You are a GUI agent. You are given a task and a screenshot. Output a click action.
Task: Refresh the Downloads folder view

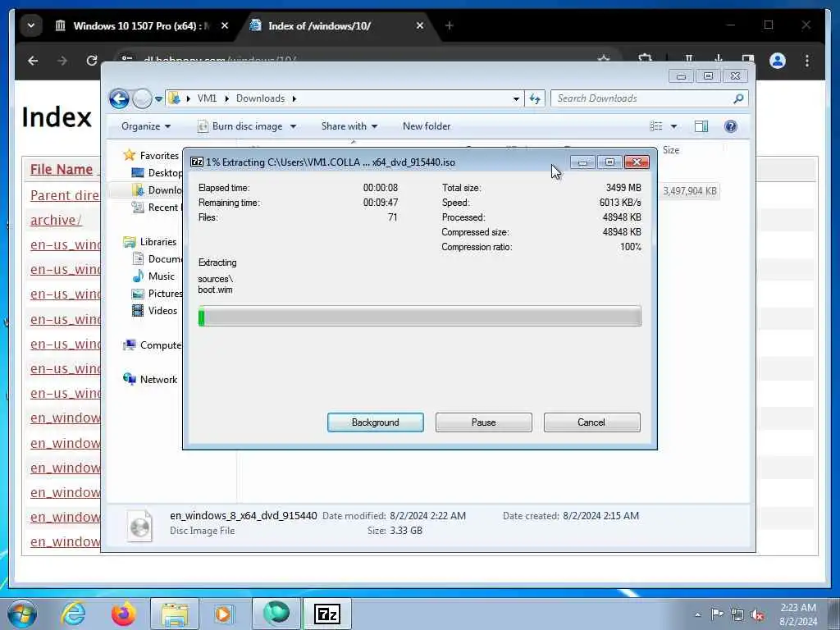(535, 98)
